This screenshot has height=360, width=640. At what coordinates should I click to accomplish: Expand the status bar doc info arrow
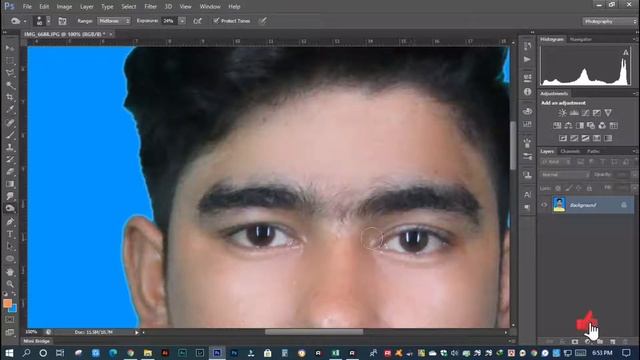[x=137, y=332]
